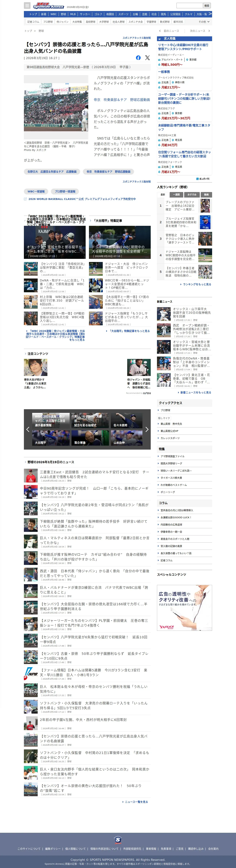Switch ranking to the おすすめ tab
This screenshot has width=236, height=868.
tap(192, 194)
